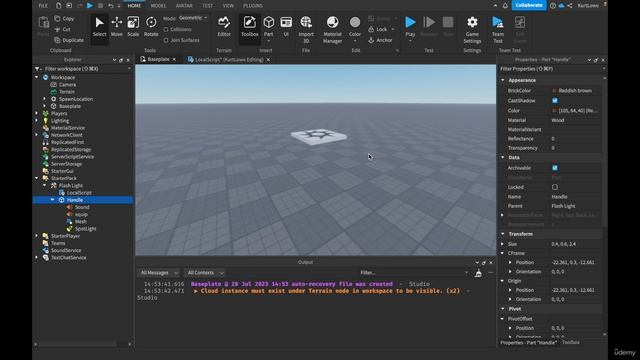Collapse the Transform properties section
This screenshot has height=360, width=640.
pos(503,234)
